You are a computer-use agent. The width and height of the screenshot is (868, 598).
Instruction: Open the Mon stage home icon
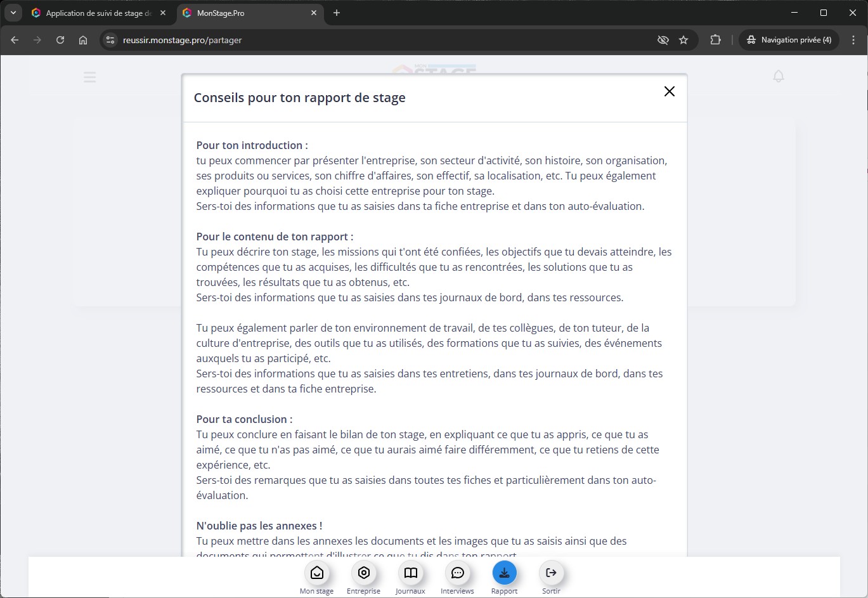click(317, 573)
